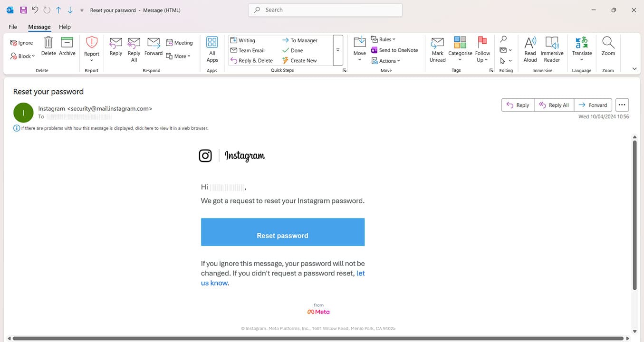This screenshot has width=644, height=342.
Task: Click the Redo arrow icon
Action: [47, 9]
